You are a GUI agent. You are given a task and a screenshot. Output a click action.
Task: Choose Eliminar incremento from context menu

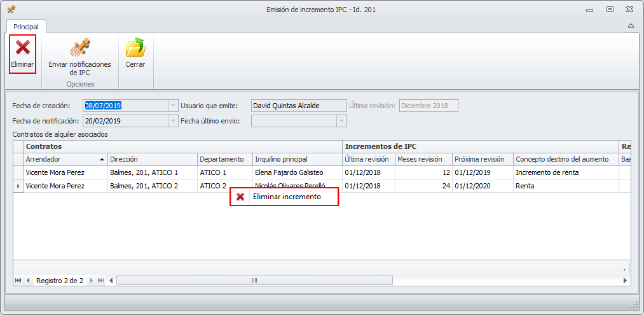(x=284, y=197)
